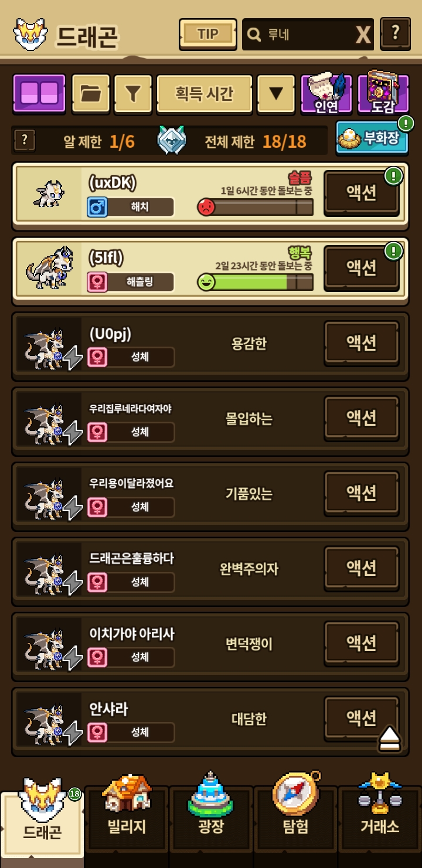Image resolution: width=422 pixels, height=868 pixels.
Task: Click the question mark beside 알 제한
Action: (x=24, y=141)
